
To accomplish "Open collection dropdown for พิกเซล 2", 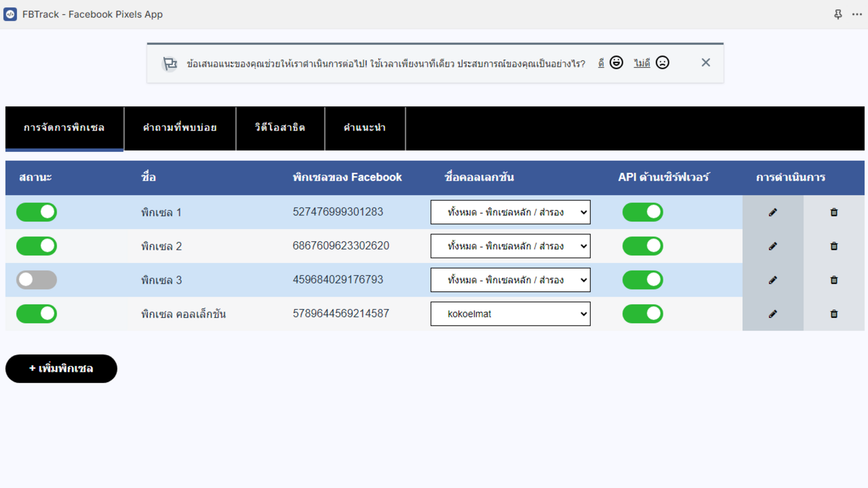I will click(x=510, y=246).
